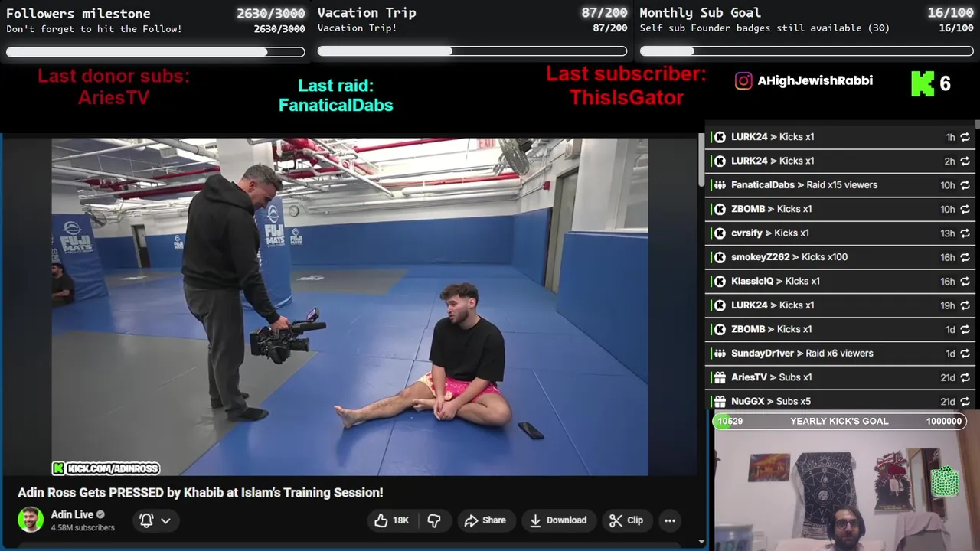This screenshot has width=980, height=551.
Task: Click the activity feed scrollbar thumb
Action: click(978, 124)
